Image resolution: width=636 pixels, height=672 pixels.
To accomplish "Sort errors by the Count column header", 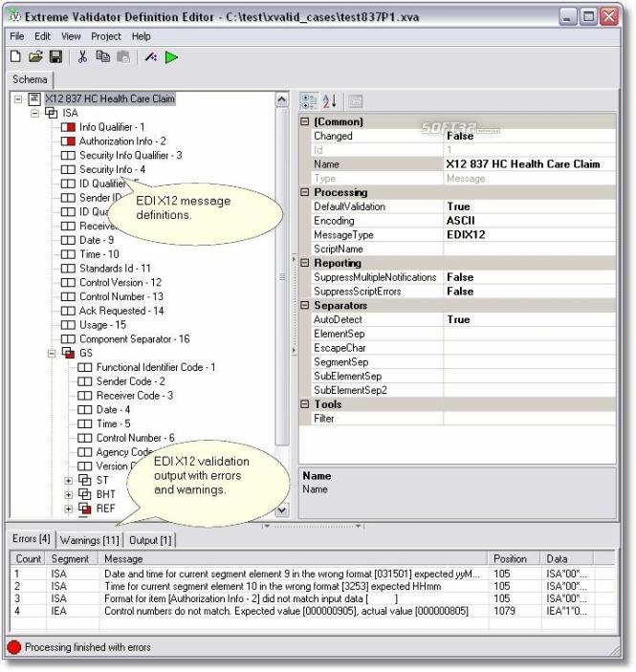I will 29,559.
